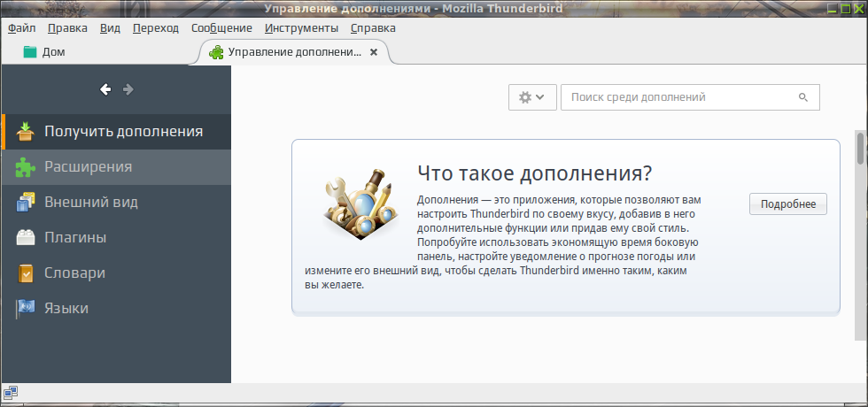Select Получить дополнения in sidebar

[x=116, y=132]
